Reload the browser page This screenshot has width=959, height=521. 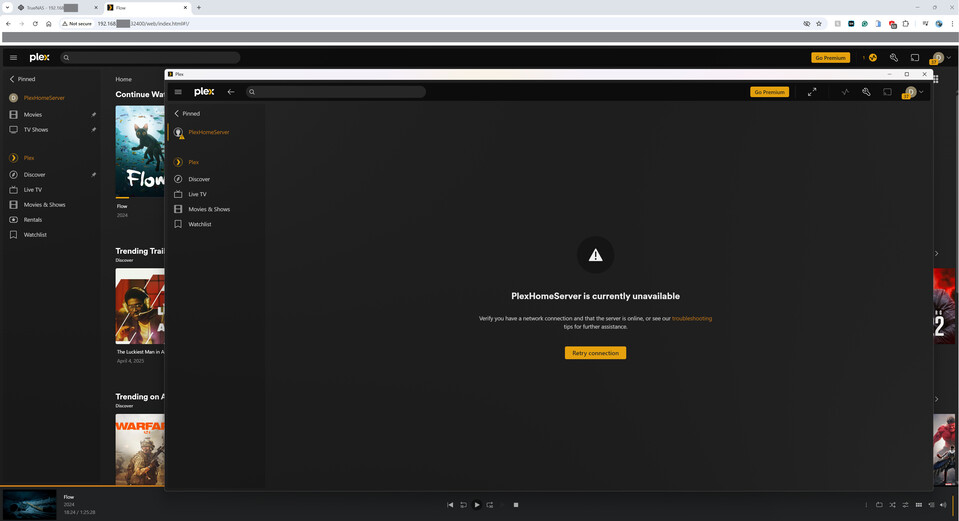tap(35, 24)
